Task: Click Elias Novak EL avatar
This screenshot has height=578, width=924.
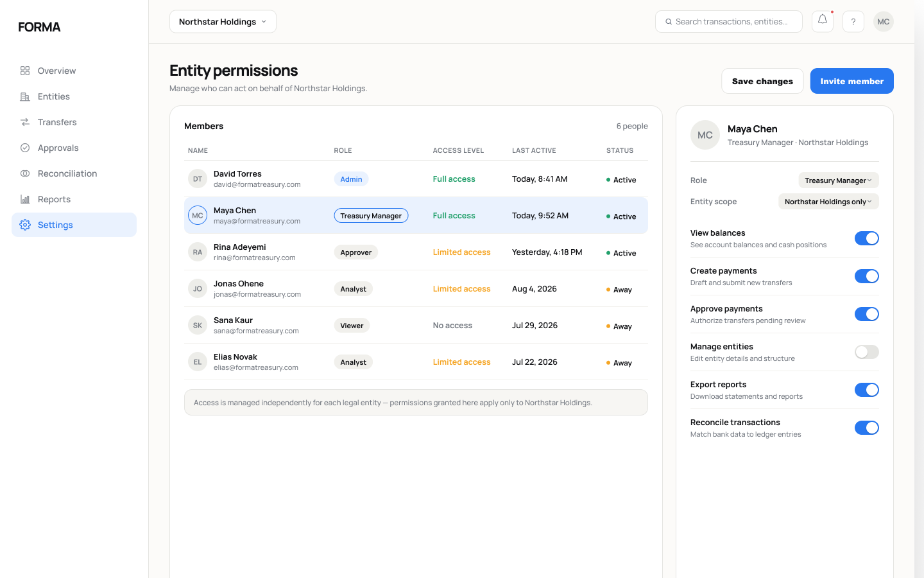Action: (198, 362)
